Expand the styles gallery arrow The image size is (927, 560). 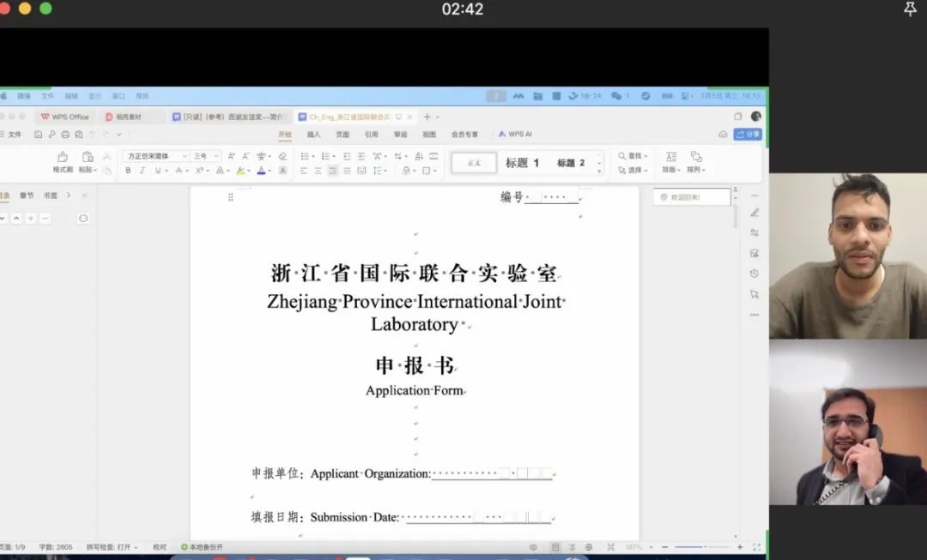tap(599, 168)
